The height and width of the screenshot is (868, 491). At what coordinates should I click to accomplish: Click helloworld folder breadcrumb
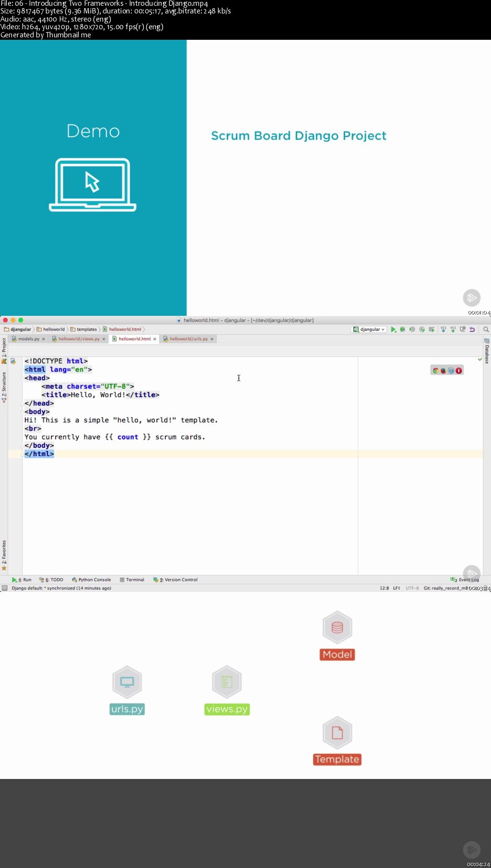pos(51,329)
